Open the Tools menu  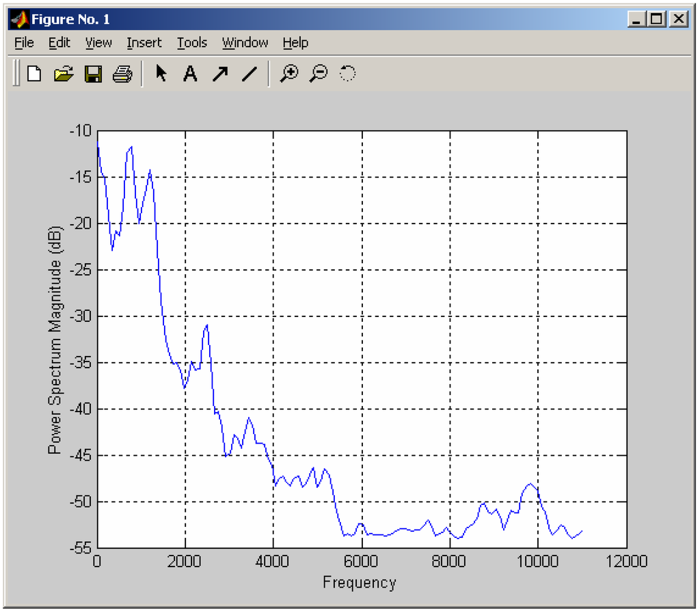(191, 42)
